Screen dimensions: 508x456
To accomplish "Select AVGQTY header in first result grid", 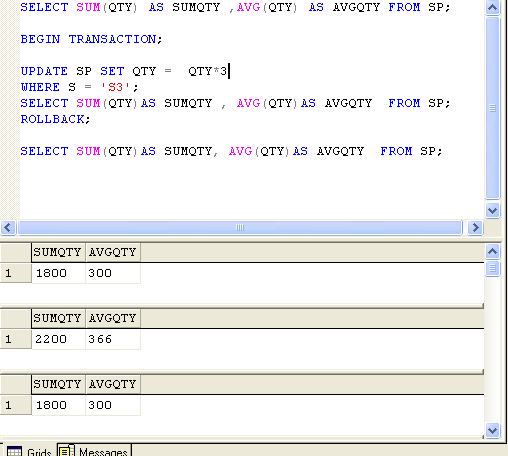I will (x=113, y=252).
